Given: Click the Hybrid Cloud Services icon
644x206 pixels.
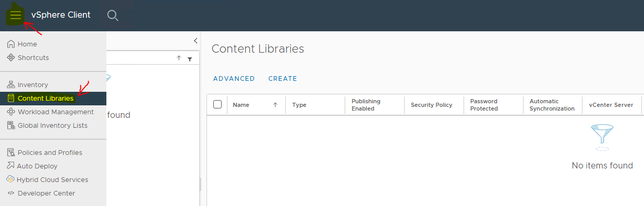Looking at the screenshot, I should click(11, 179).
